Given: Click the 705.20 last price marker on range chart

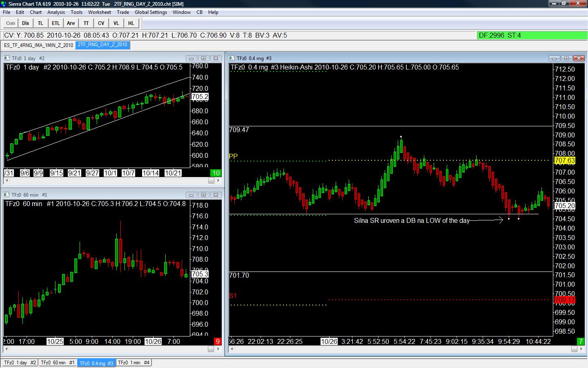Looking at the screenshot, I should pos(565,206).
